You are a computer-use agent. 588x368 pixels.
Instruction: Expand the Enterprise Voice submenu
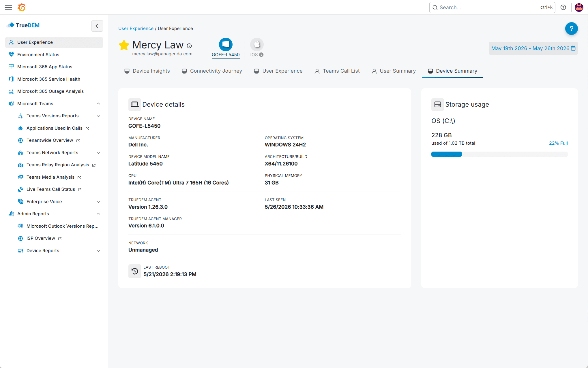(98, 202)
